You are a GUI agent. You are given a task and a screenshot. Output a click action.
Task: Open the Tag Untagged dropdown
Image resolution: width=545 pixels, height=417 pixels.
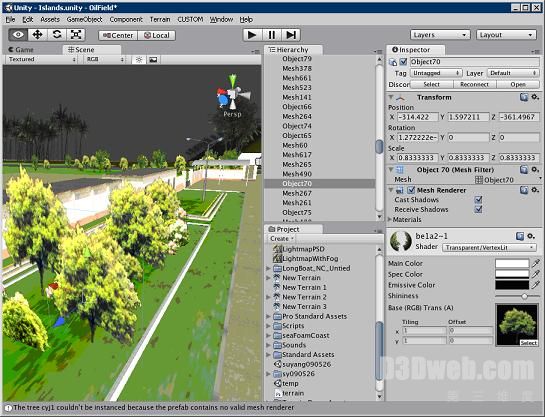pyautogui.click(x=436, y=73)
